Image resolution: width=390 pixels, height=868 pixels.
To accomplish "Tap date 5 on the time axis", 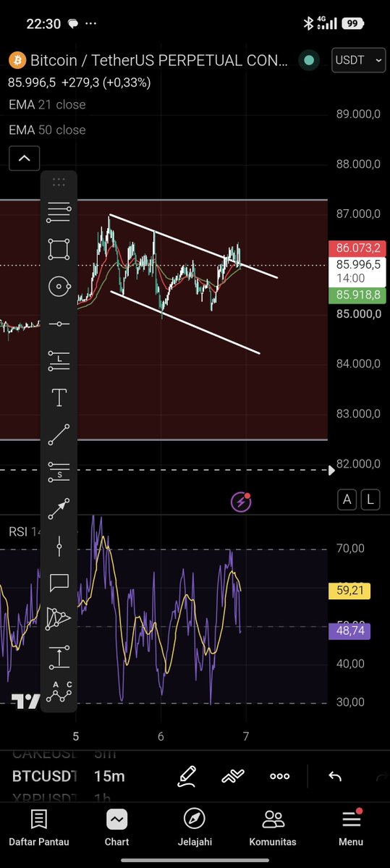I will (x=76, y=737).
